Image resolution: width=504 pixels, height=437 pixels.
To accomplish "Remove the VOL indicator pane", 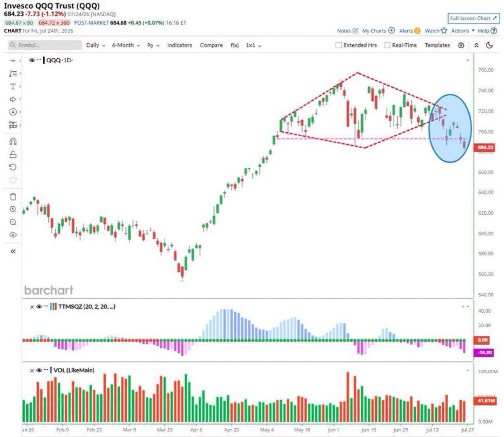I will click(32, 370).
